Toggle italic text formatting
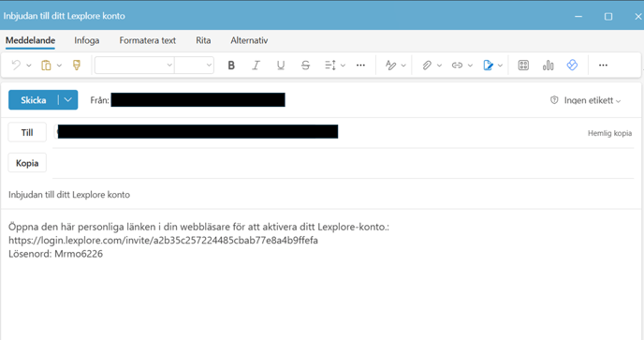 click(256, 66)
